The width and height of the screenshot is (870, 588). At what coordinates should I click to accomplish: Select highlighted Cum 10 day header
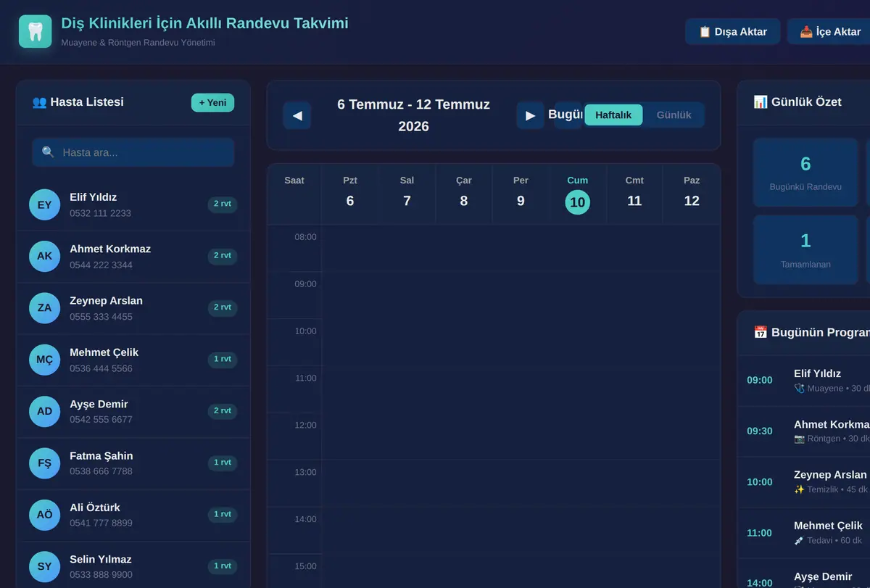[x=578, y=194]
